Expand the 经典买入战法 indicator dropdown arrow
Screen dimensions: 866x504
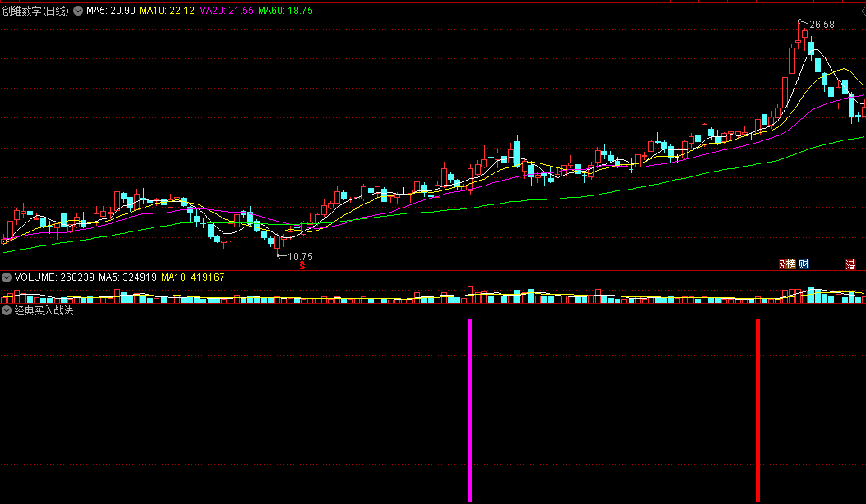pyautogui.click(x=6, y=310)
